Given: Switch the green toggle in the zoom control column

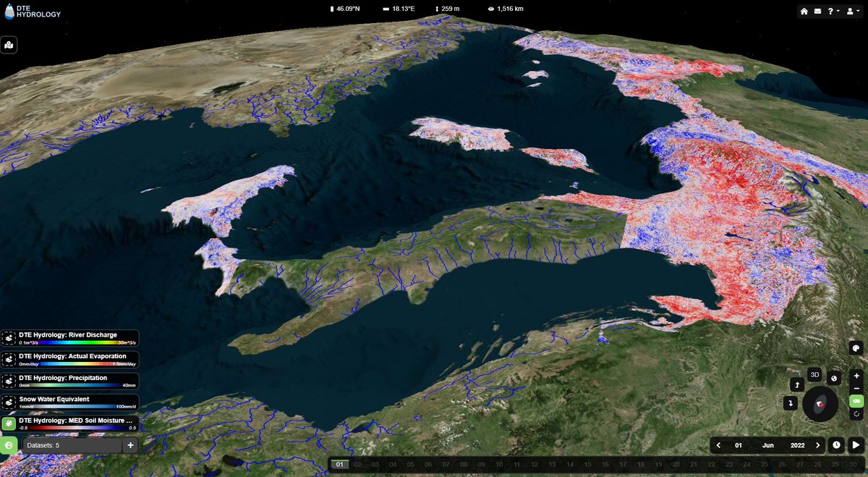Looking at the screenshot, I should (856, 402).
